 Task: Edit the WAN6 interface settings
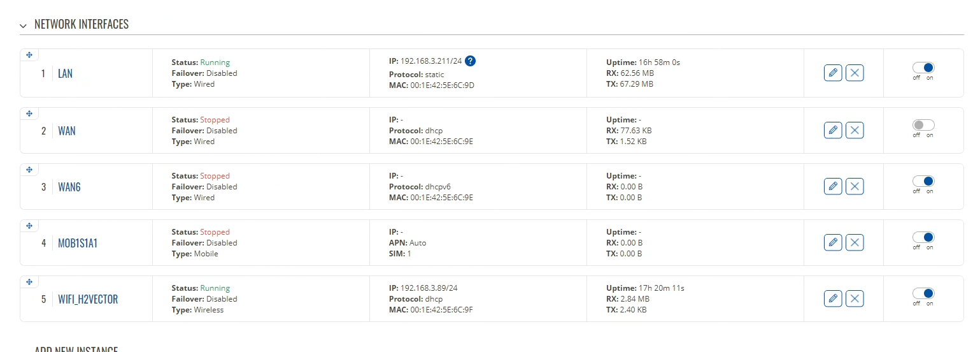coord(833,186)
